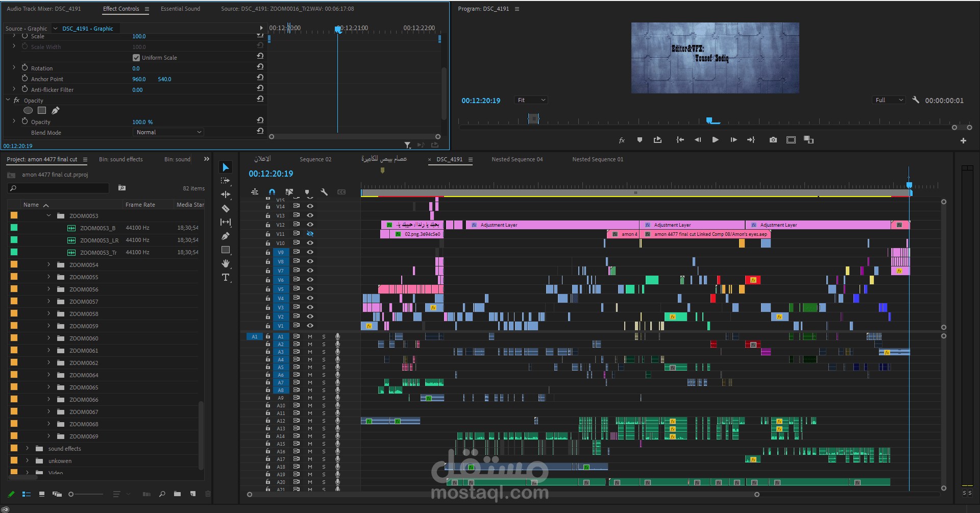
Task: Open the Sequence 02 timeline tab
Action: click(315, 159)
